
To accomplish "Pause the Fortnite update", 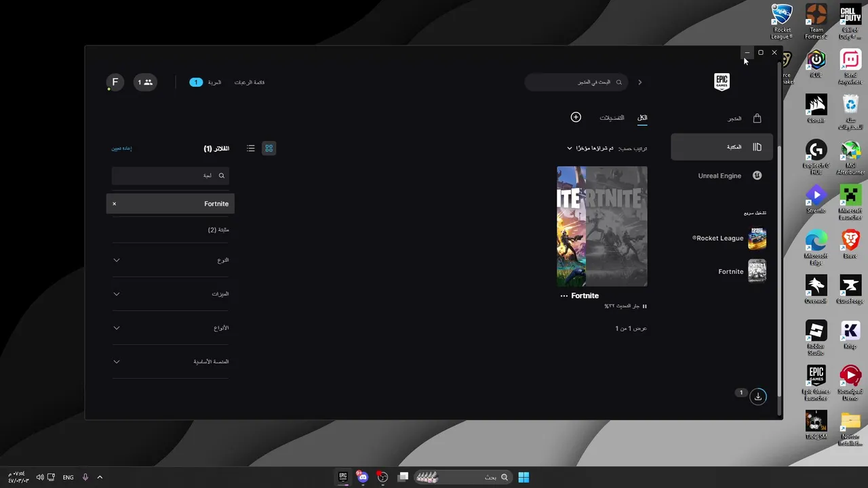I will [x=644, y=306].
